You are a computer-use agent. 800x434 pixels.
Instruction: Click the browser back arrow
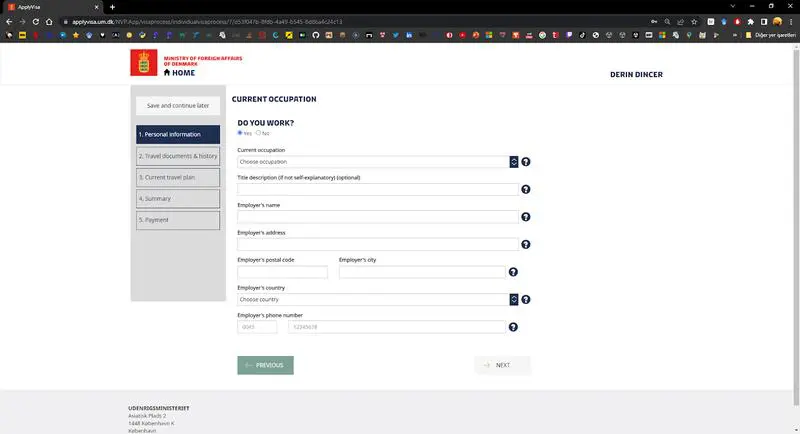tap(9, 22)
